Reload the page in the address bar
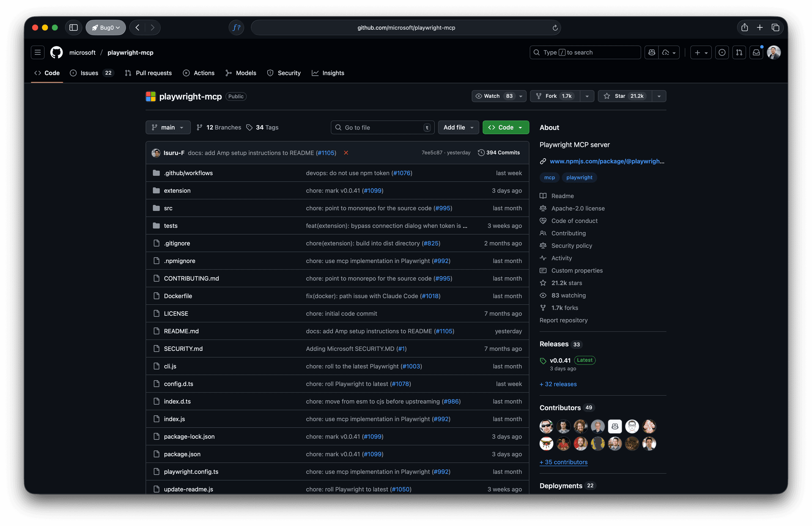Image resolution: width=812 pixels, height=526 pixels. coord(555,28)
